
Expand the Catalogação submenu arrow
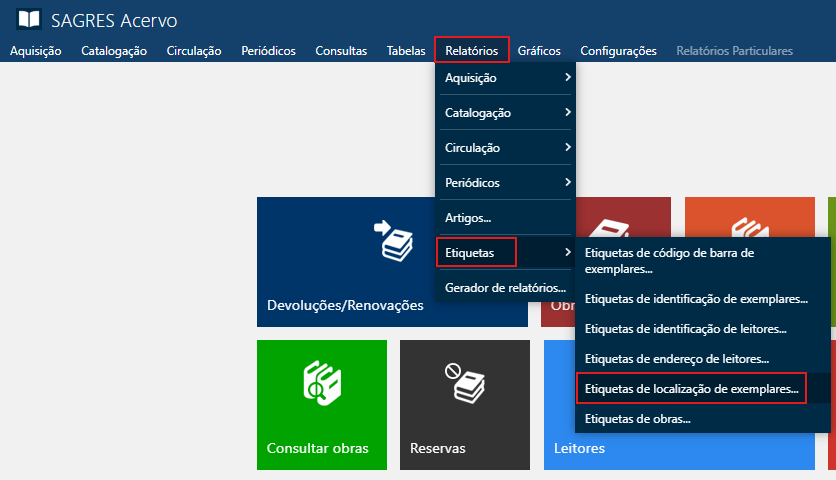pos(567,113)
